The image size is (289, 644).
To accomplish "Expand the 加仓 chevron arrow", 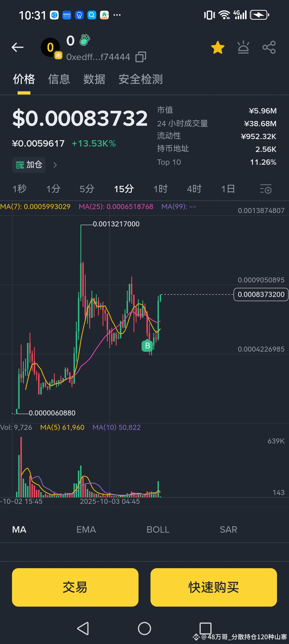I will [x=55, y=165].
